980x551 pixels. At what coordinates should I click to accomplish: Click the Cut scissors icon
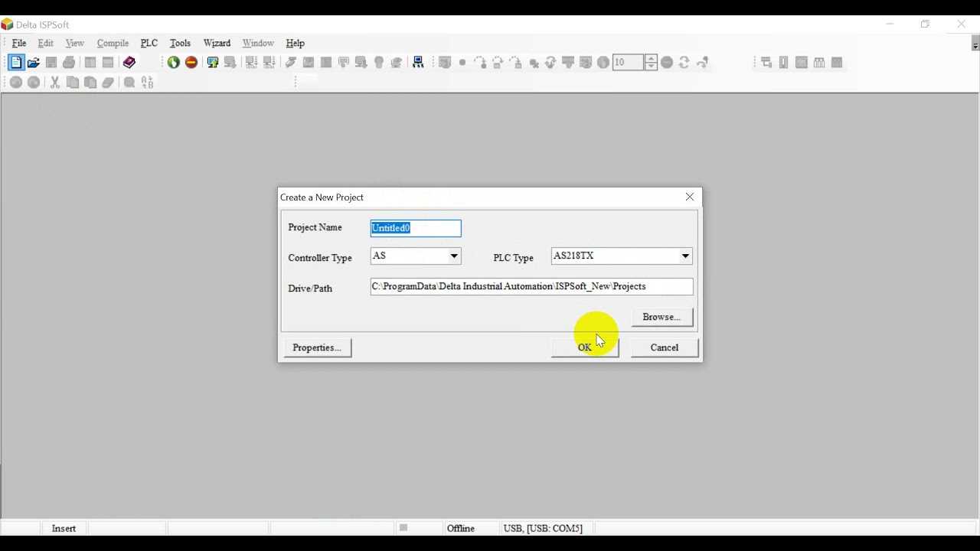[x=54, y=83]
